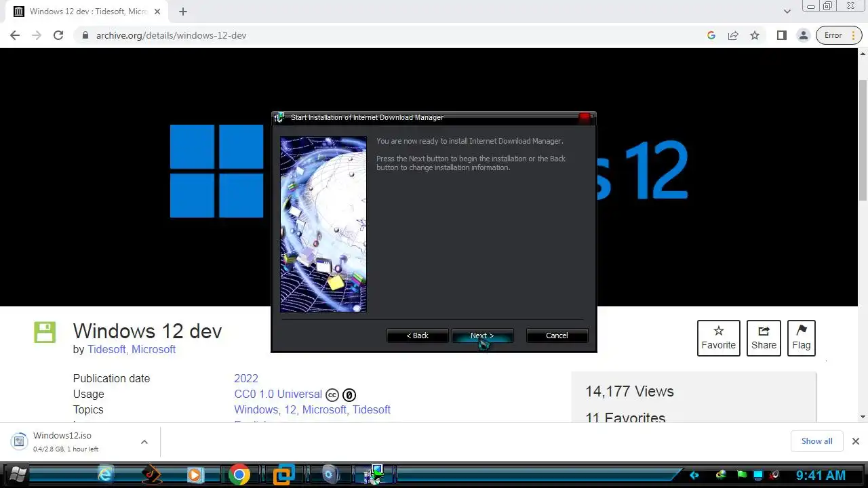Open the VMware taskbar icon
This screenshot has height=488, width=868.
(x=283, y=475)
